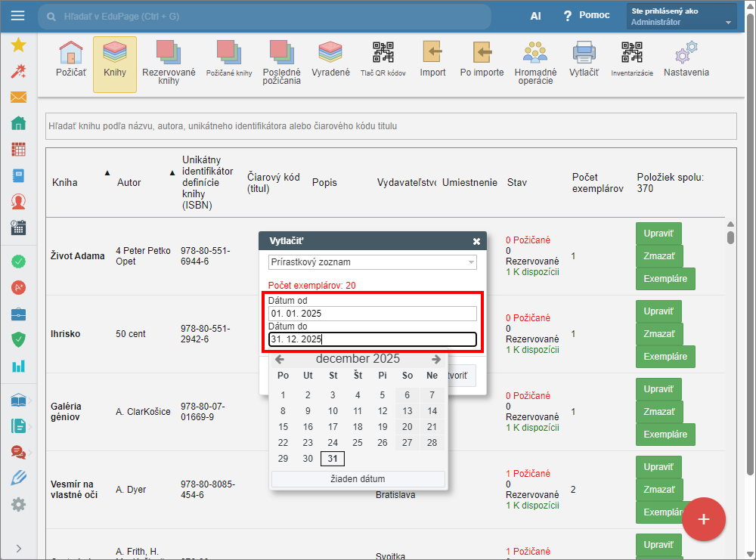Open Nastavenia gear settings
756x560 pixels.
(x=686, y=60)
